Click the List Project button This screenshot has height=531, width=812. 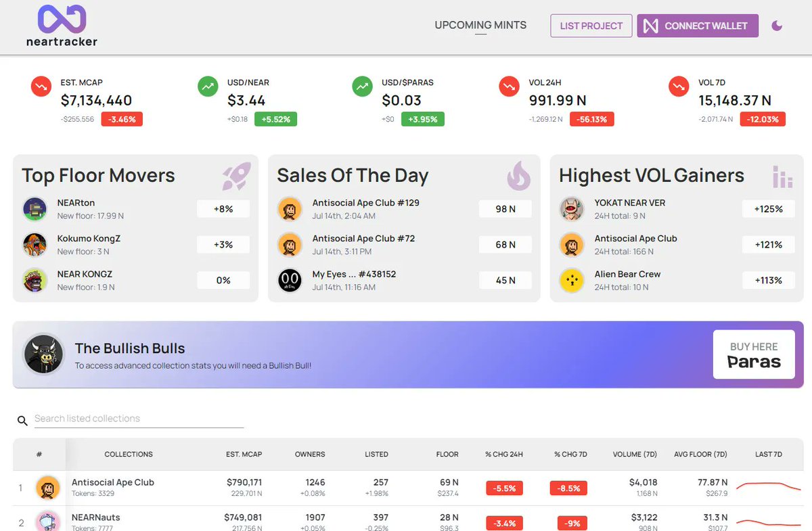click(x=591, y=26)
